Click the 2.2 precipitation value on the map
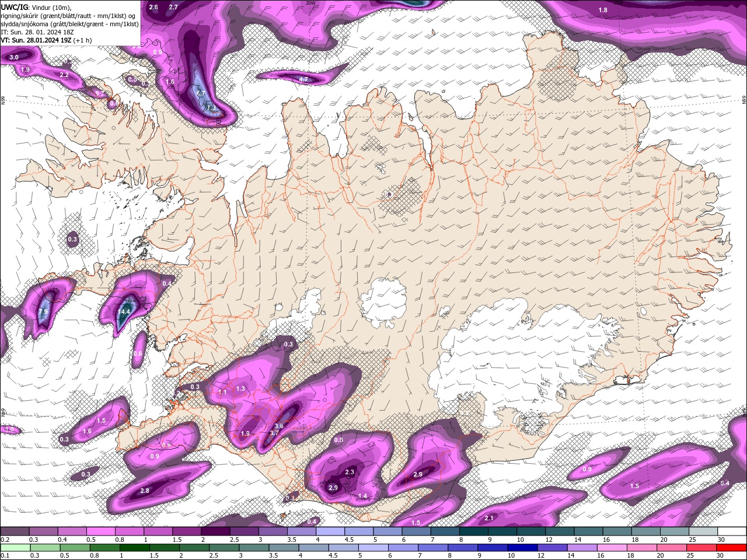 coord(64,75)
